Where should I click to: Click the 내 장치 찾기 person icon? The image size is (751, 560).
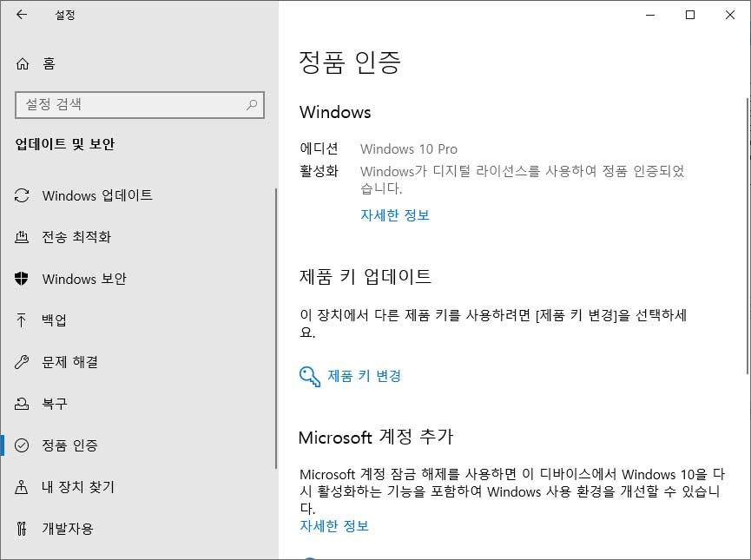pos(22,487)
